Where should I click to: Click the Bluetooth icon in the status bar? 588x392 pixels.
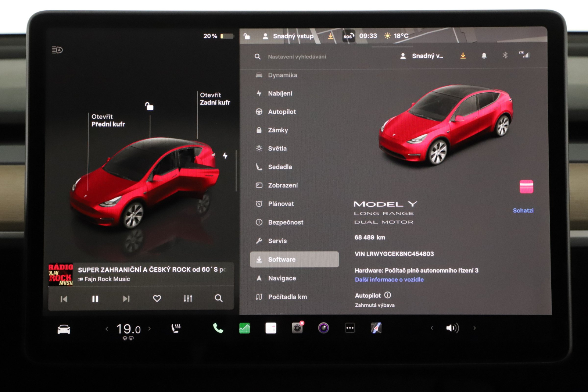pos(505,55)
